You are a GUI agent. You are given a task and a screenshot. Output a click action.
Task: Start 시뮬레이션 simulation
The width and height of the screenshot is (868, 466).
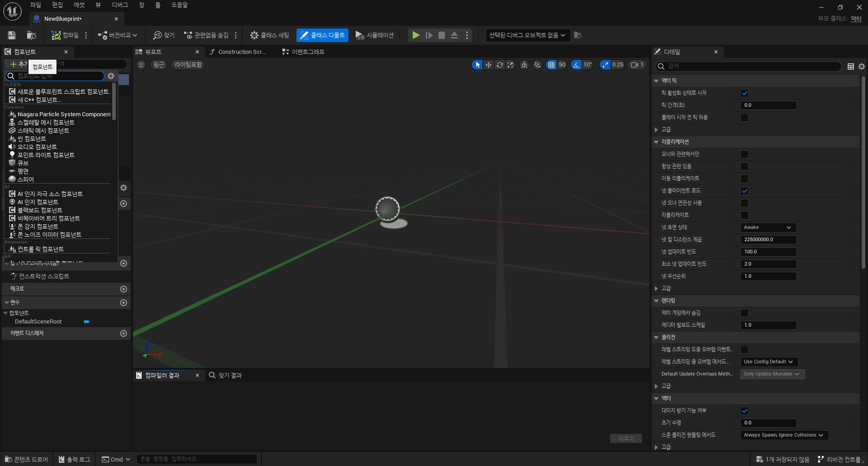point(375,35)
